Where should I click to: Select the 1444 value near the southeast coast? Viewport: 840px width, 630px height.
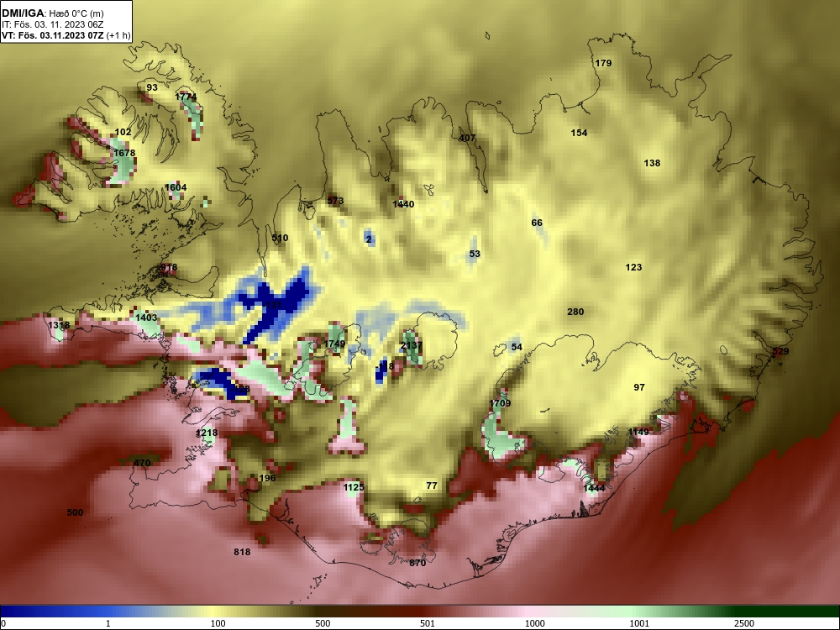[594, 487]
